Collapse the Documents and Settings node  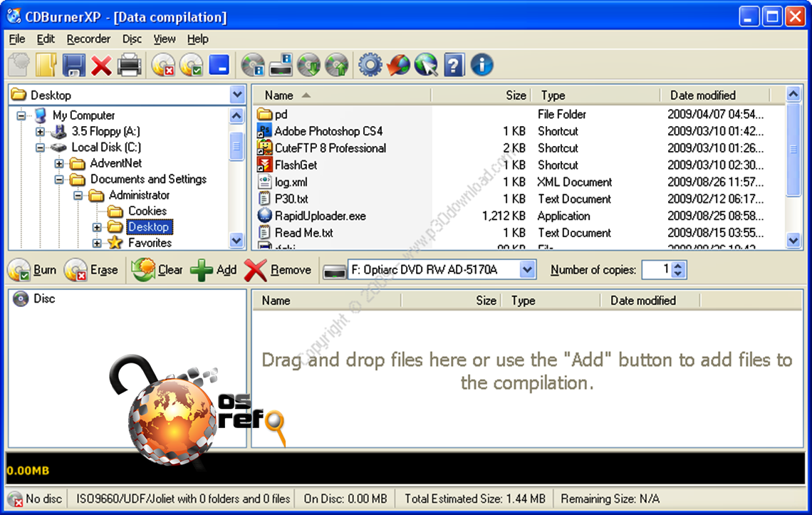(59, 180)
